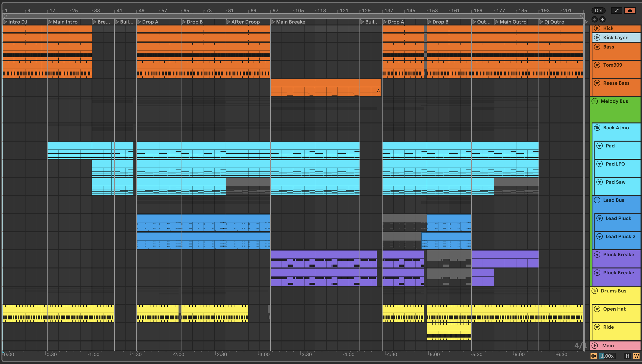This screenshot has width=642, height=364.
Task: Select the deactivated Lead Pluck clip at bar 137
Action: (x=404, y=222)
